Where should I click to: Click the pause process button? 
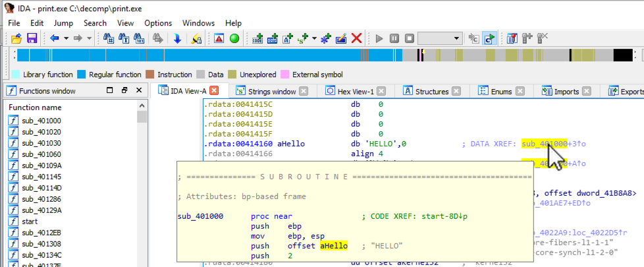tap(394, 38)
